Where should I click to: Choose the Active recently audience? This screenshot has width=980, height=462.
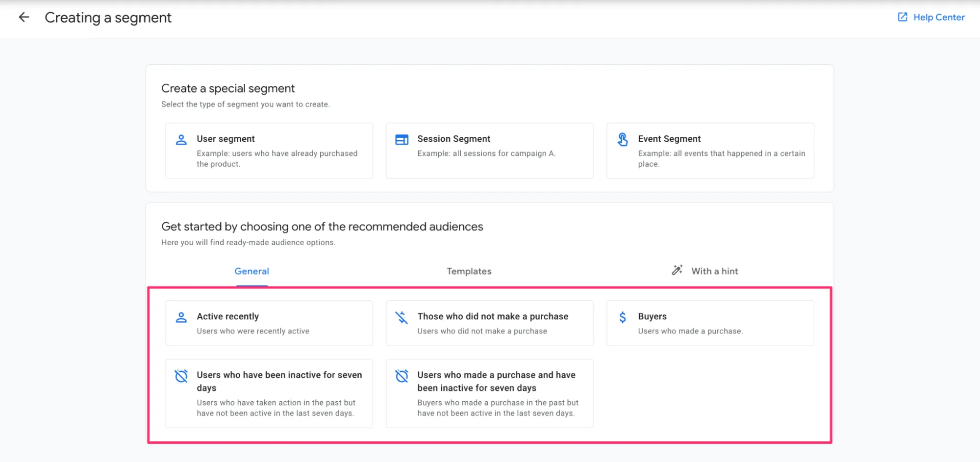tap(269, 323)
